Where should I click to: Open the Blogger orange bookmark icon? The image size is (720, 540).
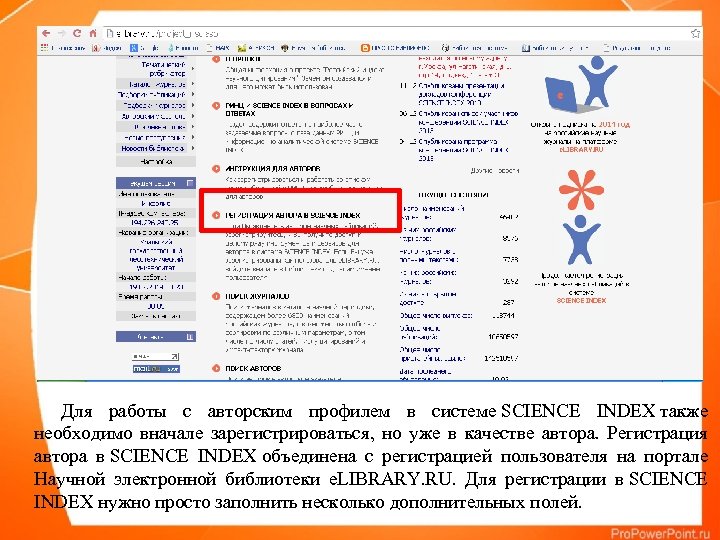[x=365, y=47]
